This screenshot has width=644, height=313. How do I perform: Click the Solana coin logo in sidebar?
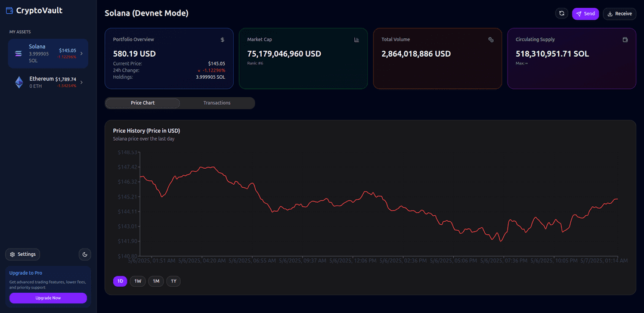[x=18, y=54]
